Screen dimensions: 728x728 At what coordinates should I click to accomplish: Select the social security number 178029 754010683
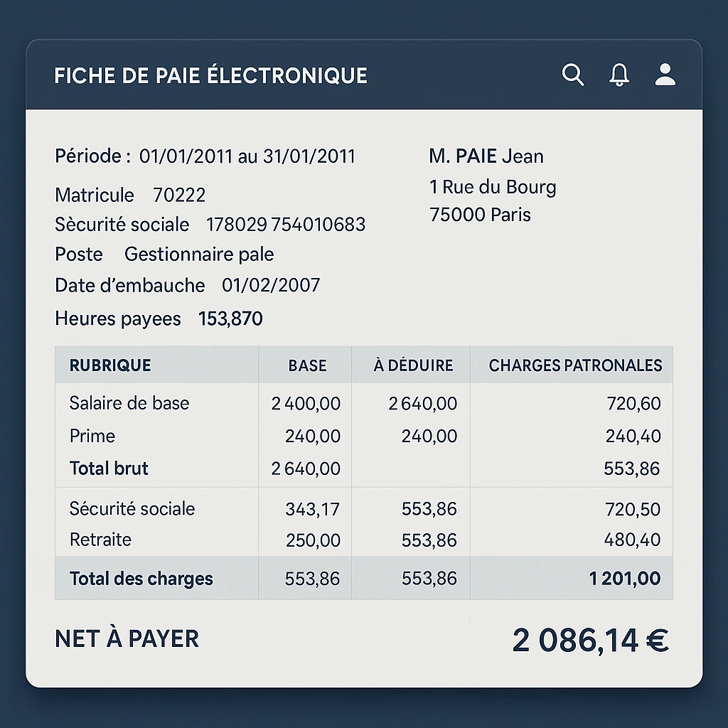point(286,225)
